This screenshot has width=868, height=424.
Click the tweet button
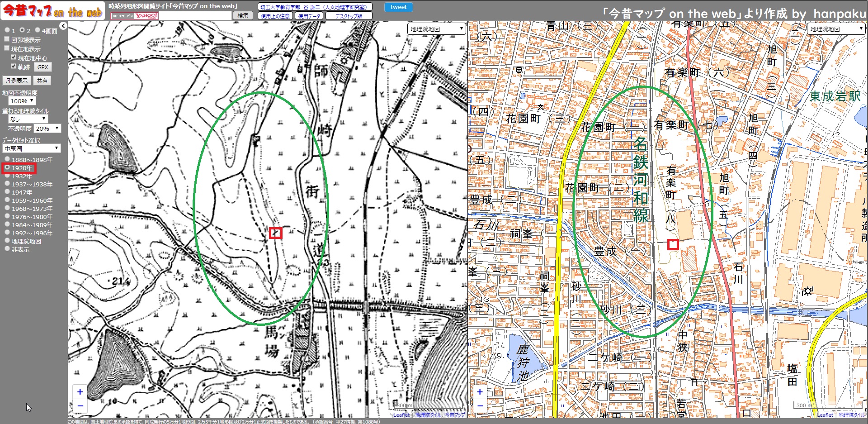[x=398, y=7]
